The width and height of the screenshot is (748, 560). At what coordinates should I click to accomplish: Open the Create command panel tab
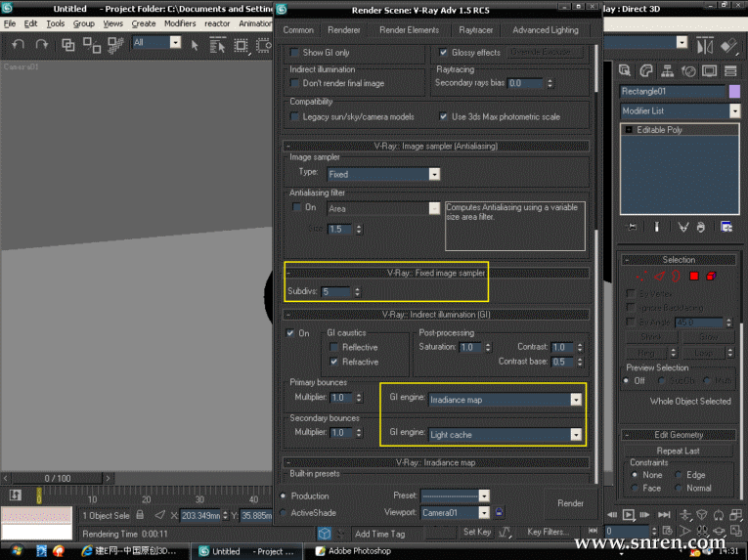625,71
